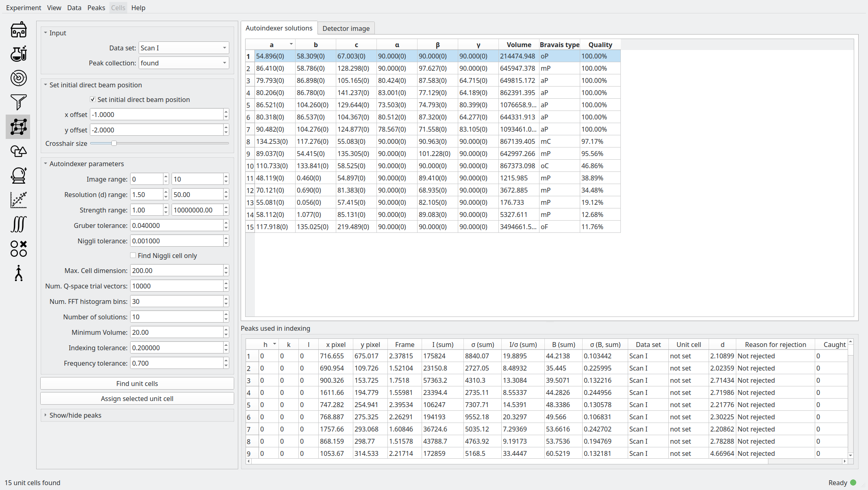Open the Home sidebar icon
Viewport: 868px width, 490px height.
tap(18, 30)
